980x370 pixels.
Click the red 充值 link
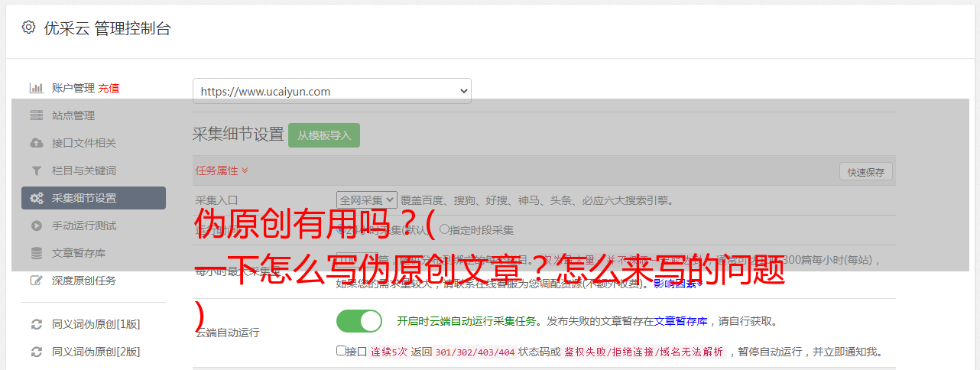(109, 88)
